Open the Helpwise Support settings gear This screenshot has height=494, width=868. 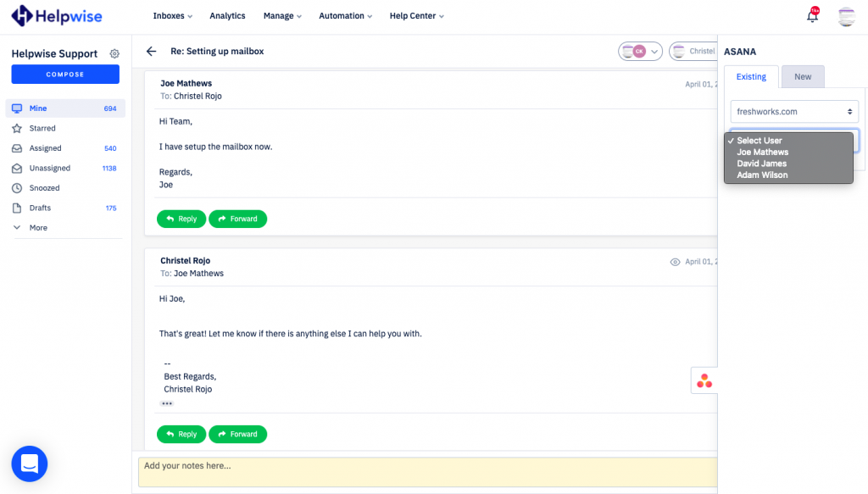[114, 53]
